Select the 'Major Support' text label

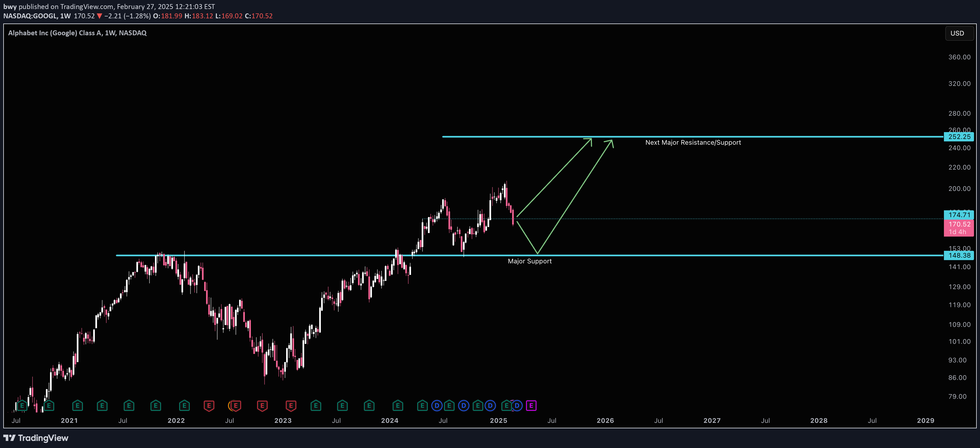coord(530,261)
